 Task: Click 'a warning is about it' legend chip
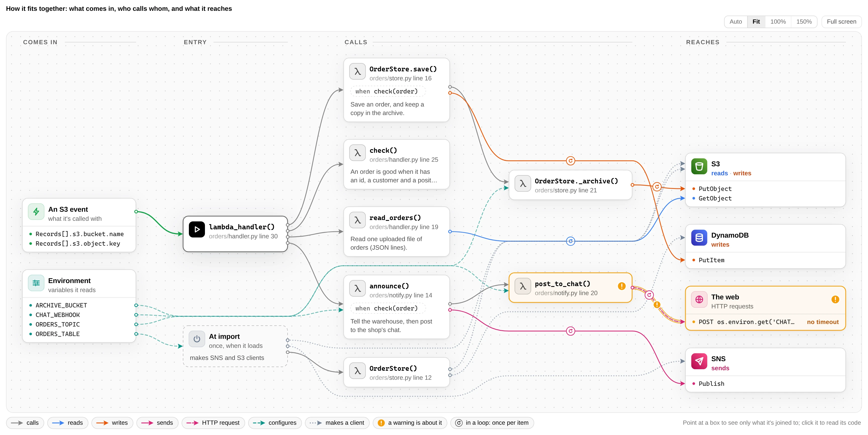coord(410,423)
